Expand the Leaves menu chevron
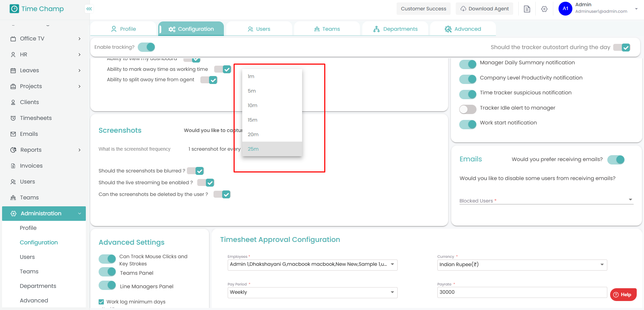Viewport: 644px width, 310px height. click(80, 71)
